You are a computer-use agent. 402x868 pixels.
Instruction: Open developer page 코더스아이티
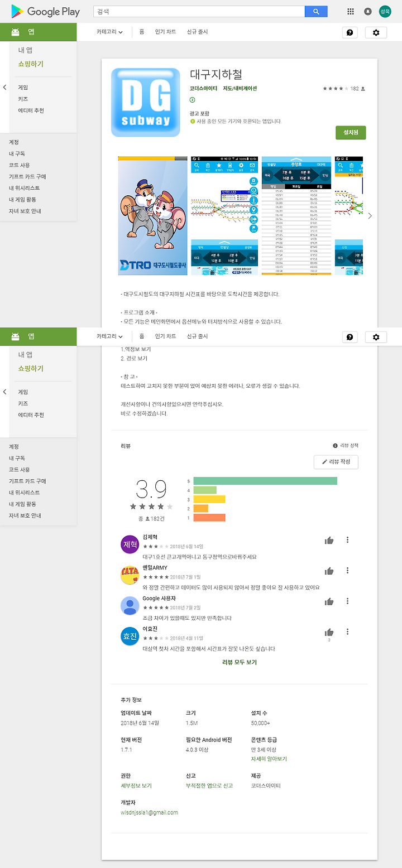pyautogui.click(x=204, y=89)
